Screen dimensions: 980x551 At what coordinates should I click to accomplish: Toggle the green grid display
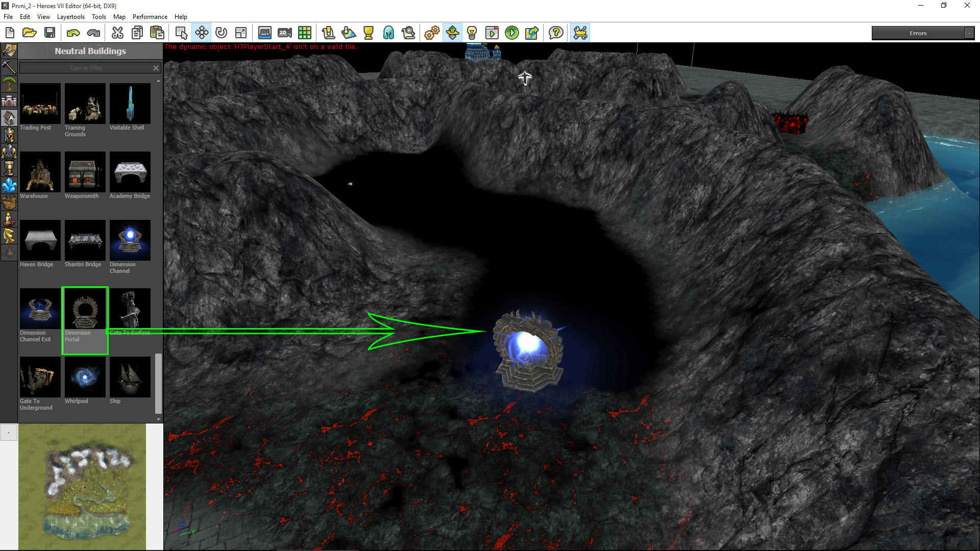click(x=305, y=33)
